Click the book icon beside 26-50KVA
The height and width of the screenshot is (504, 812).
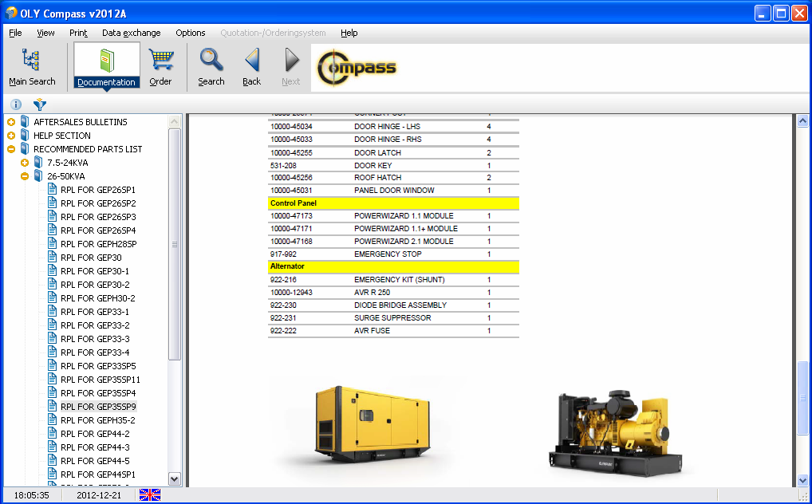coord(38,175)
